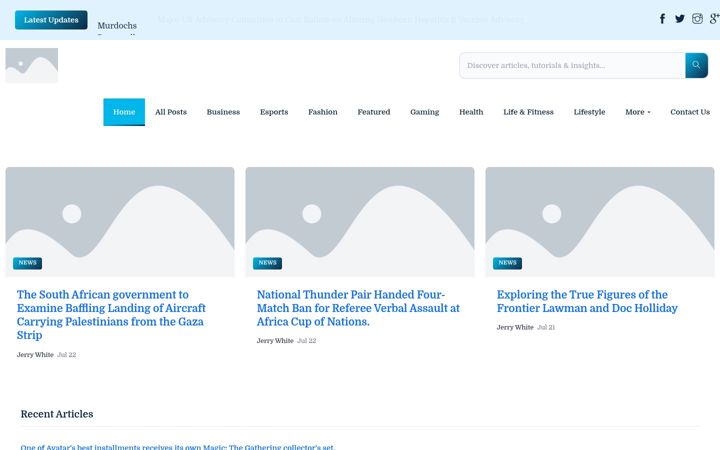The height and width of the screenshot is (450, 720).
Task: Open the Contact Us page
Action: (690, 112)
